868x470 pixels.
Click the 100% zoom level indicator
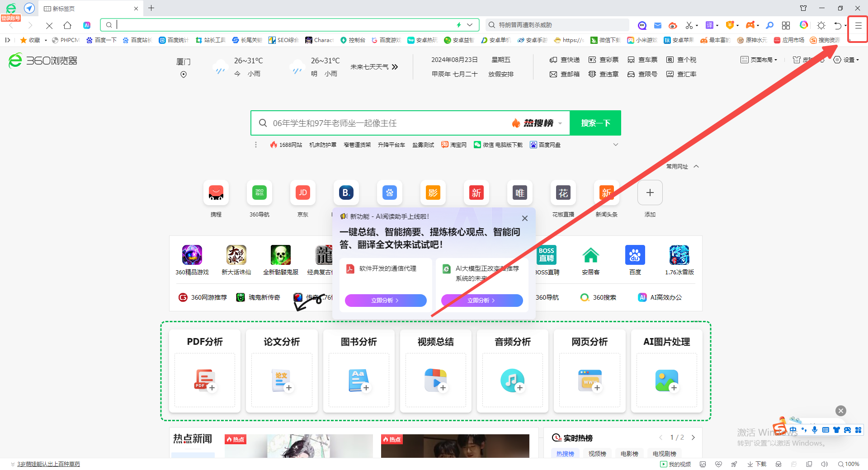click(x=849, y=464)
